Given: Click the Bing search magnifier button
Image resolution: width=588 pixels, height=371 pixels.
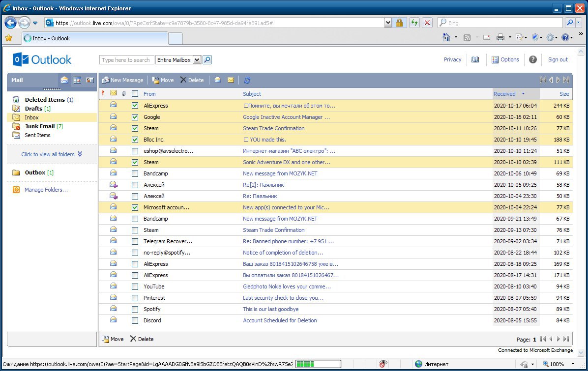Looking at the screenshot, I should [x=570, y=23].
